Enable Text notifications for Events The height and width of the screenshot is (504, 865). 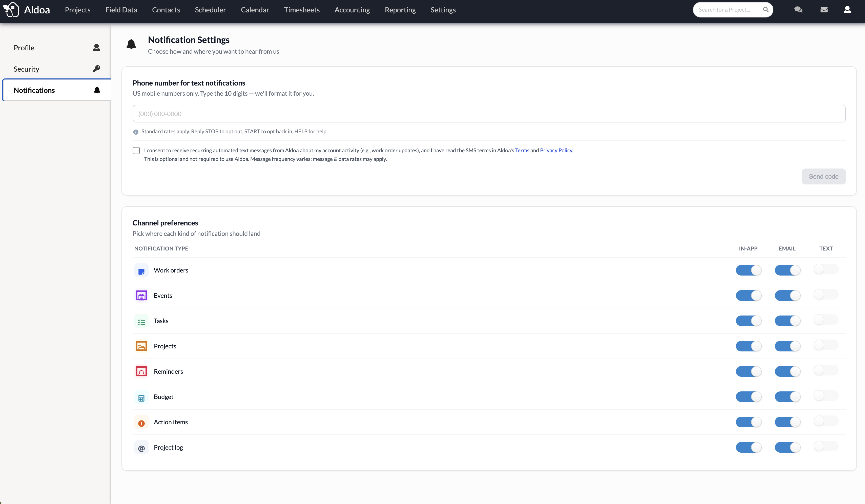pos(826,294)
